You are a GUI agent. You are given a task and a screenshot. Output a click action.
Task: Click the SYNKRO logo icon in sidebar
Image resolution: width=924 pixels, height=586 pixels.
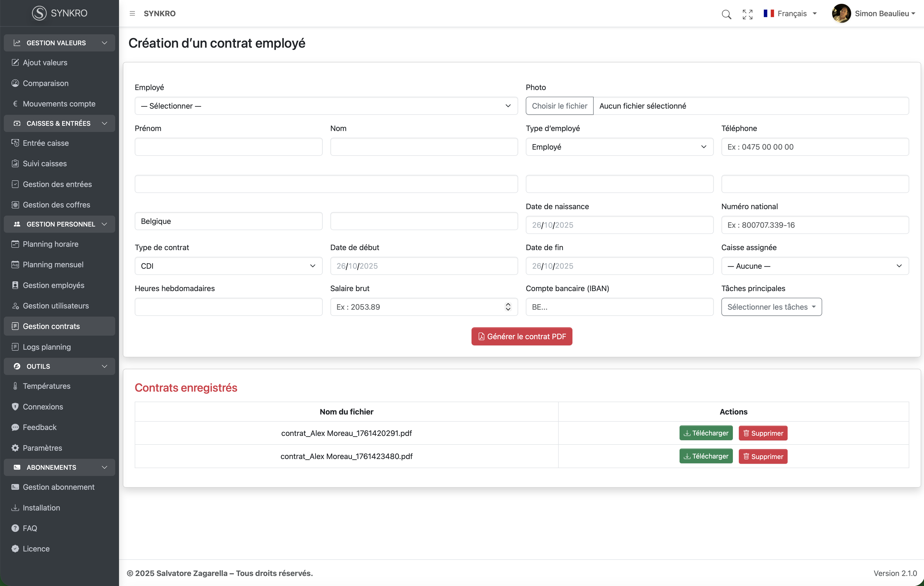pos(39,13)
